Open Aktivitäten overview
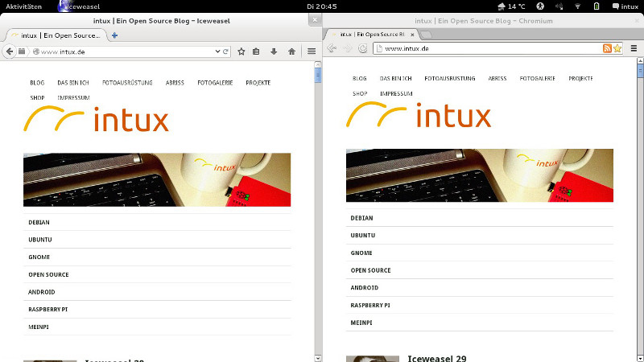 (x=24, y=6)
